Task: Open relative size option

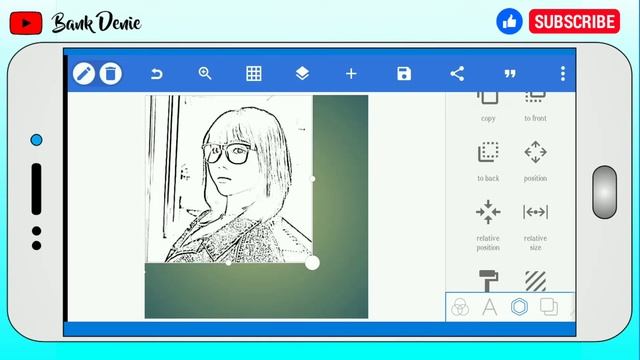Action: [x=536, y=225]
